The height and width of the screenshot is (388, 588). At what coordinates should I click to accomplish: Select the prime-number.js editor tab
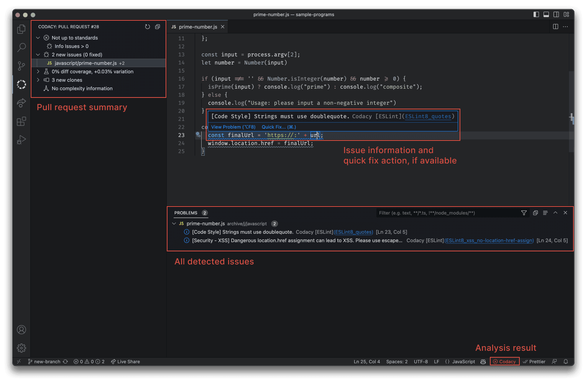click(x=197, y=26)
